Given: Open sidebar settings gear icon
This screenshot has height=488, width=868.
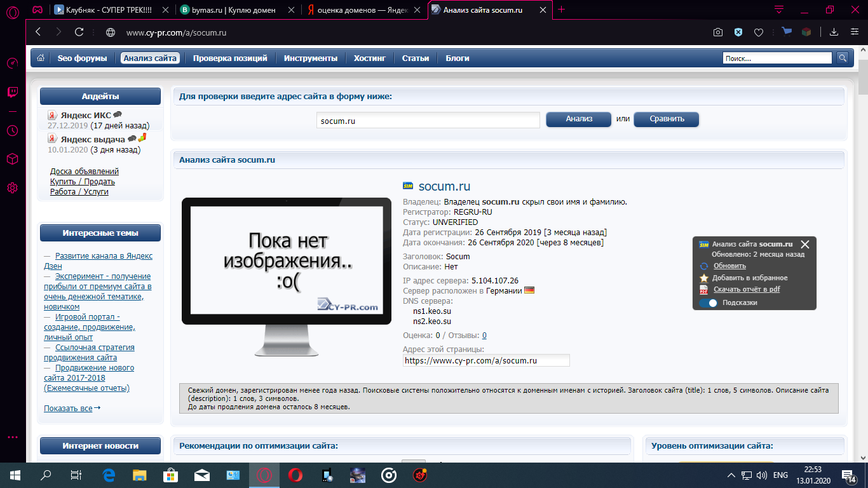Looking at the screenshot, I should tap(12, 187).
